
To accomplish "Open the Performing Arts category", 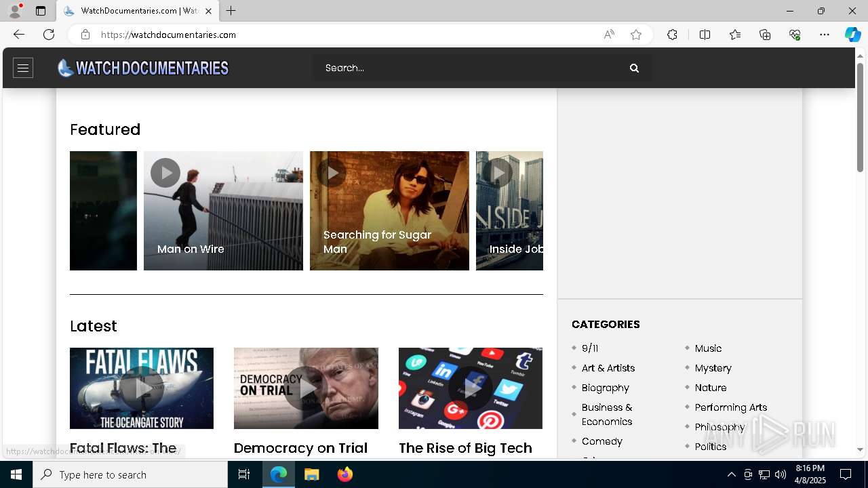I will pos(731,407).
